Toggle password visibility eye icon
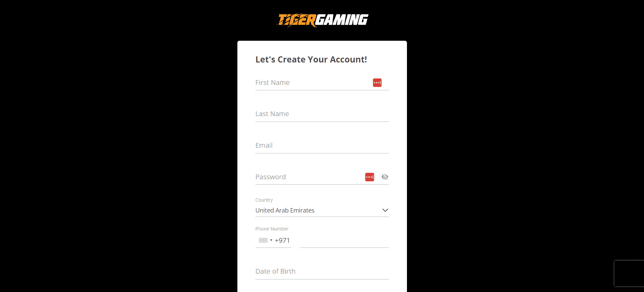Screen dimensions: 644x292 point(385,177)
